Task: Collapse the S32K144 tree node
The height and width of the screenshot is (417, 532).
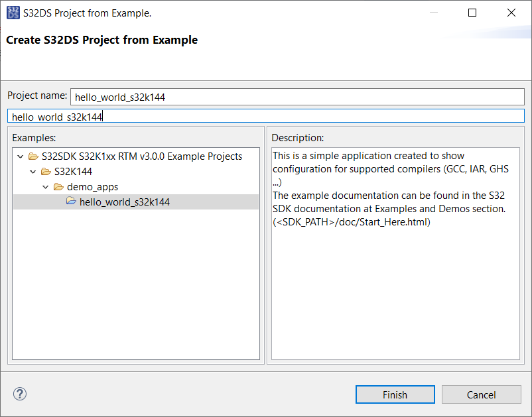Action: click(x=33, y=172)
